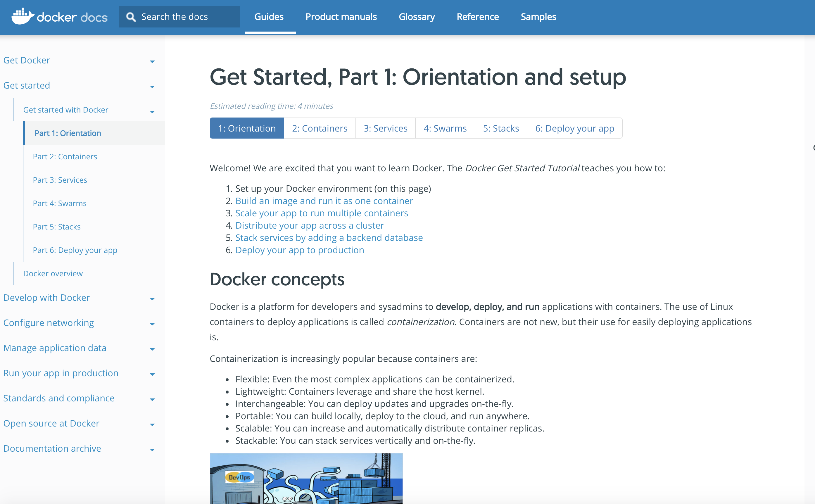The width and height of the screenshot is (815, 504).
Task: Open Docker overview in sidebar
Action: (x=53, y=273)
